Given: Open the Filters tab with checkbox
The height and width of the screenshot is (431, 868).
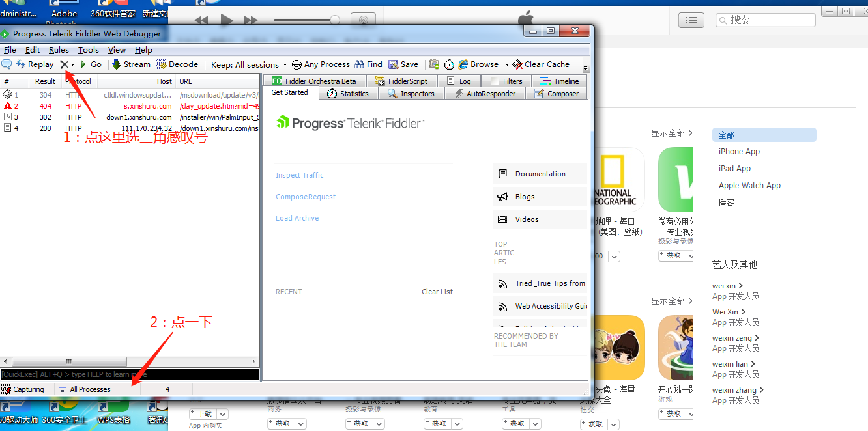Looking at the screenshot, I should [506, 81].
